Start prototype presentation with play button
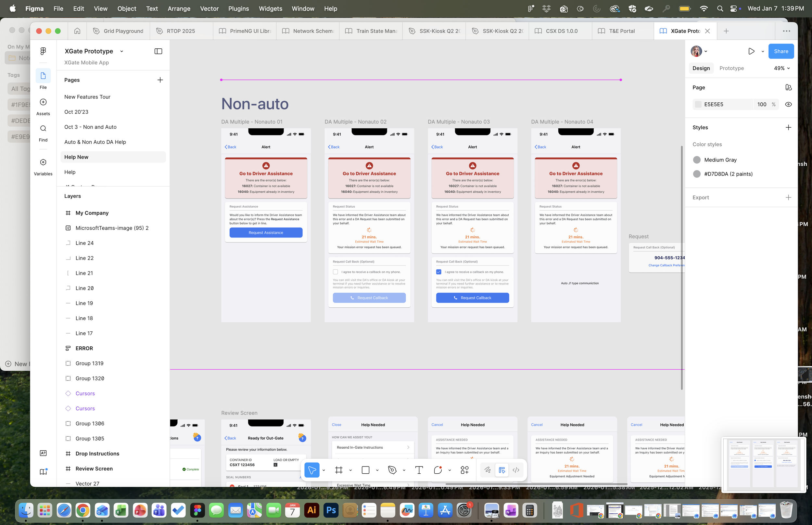 coord(751,51)
